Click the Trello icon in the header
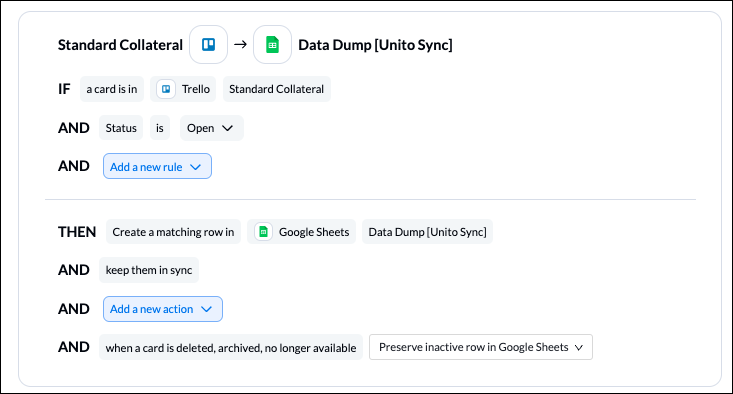This screenshot has height=394, width=733. [208, 44]
